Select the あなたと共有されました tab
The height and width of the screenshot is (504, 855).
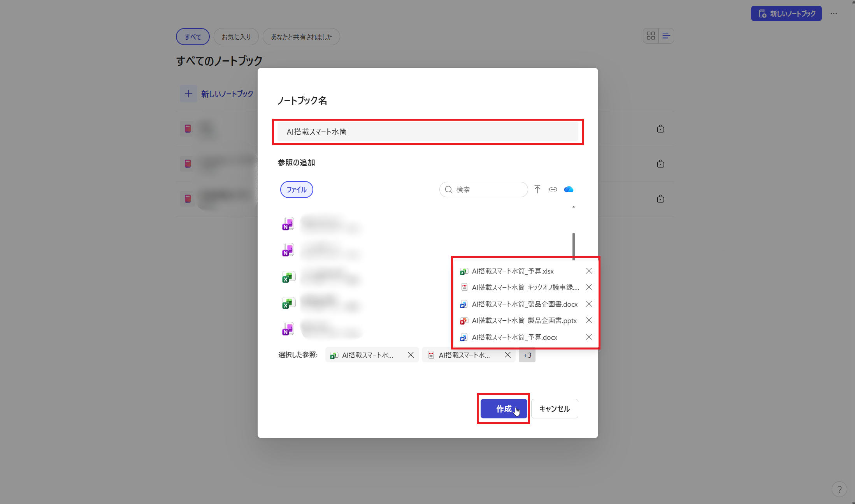[x=301, y=36]
